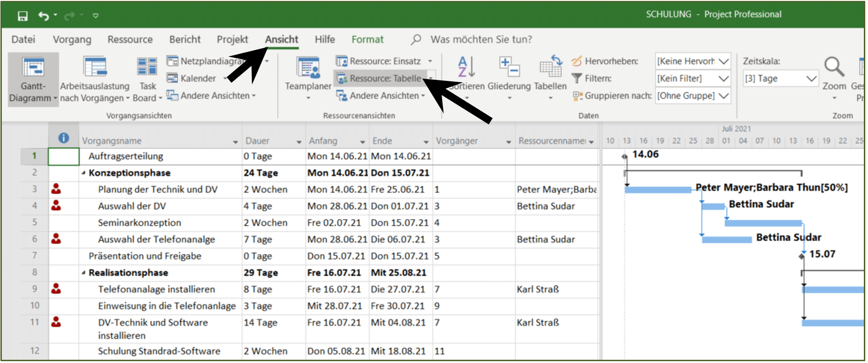Open the Tabellen icon

click(x=550, y=67)
